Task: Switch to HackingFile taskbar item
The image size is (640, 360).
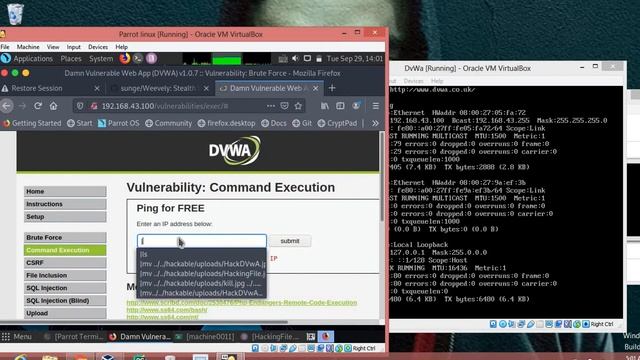Action: click(271, 337)
